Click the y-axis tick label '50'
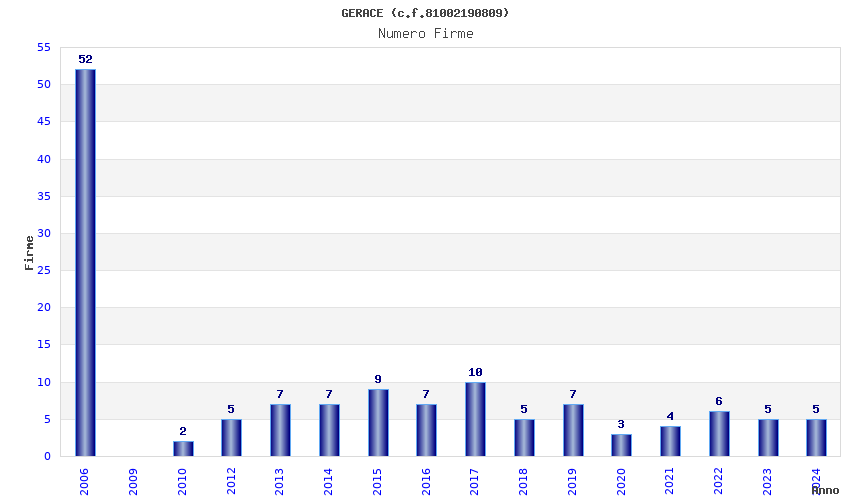Image resolution: width=850 pixels, height=500 pixels. point(44,85)
